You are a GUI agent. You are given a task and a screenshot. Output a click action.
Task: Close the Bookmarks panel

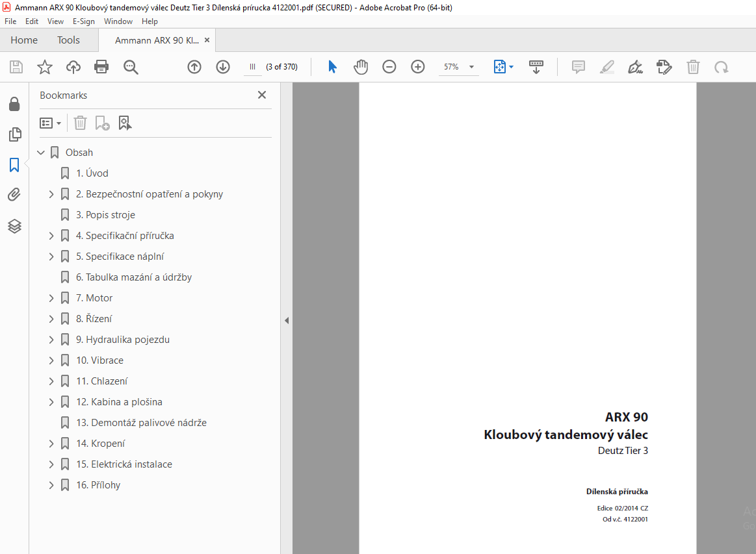262,95
